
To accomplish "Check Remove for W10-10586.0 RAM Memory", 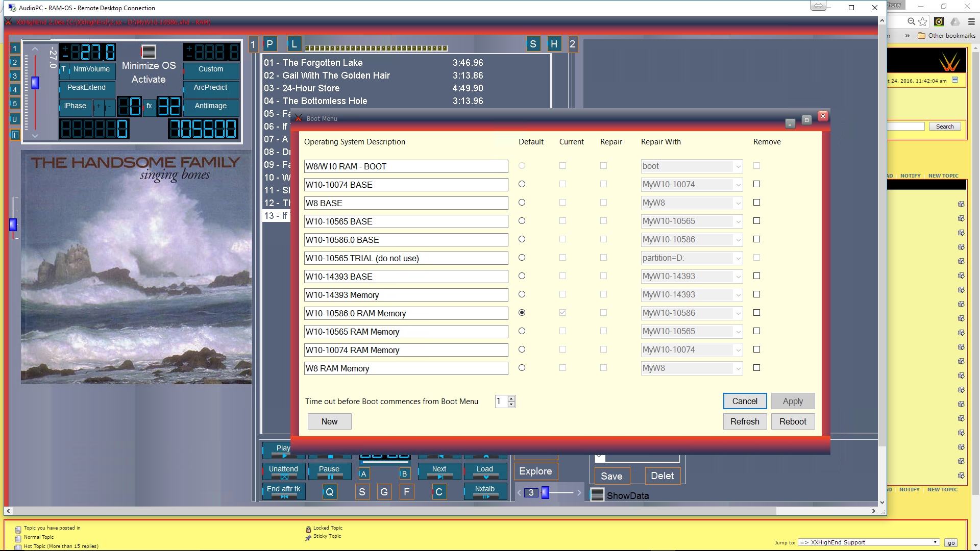I will [x=756, y=313].
